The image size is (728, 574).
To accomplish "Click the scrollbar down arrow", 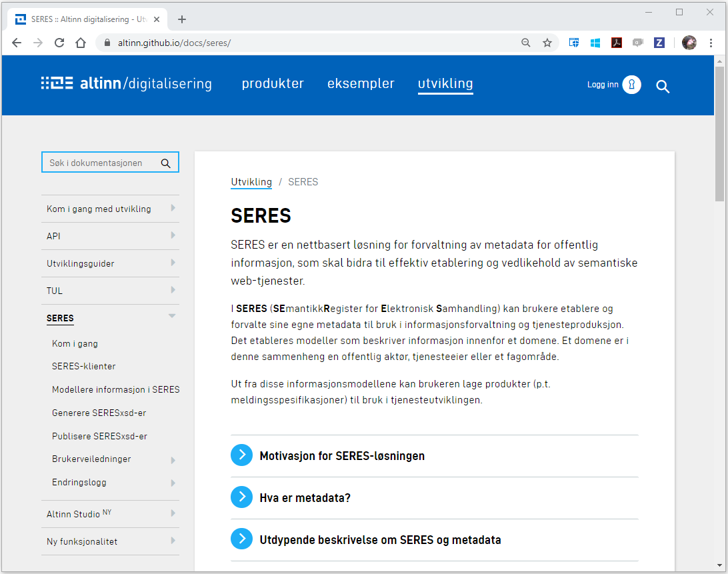I will click(x=719, y=565).
